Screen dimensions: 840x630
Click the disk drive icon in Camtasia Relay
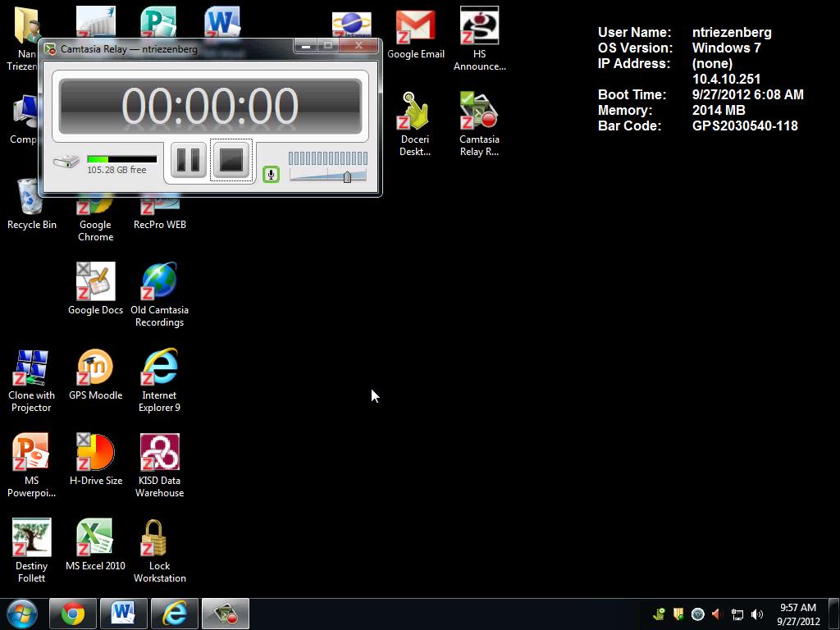[x=66, y=161]
